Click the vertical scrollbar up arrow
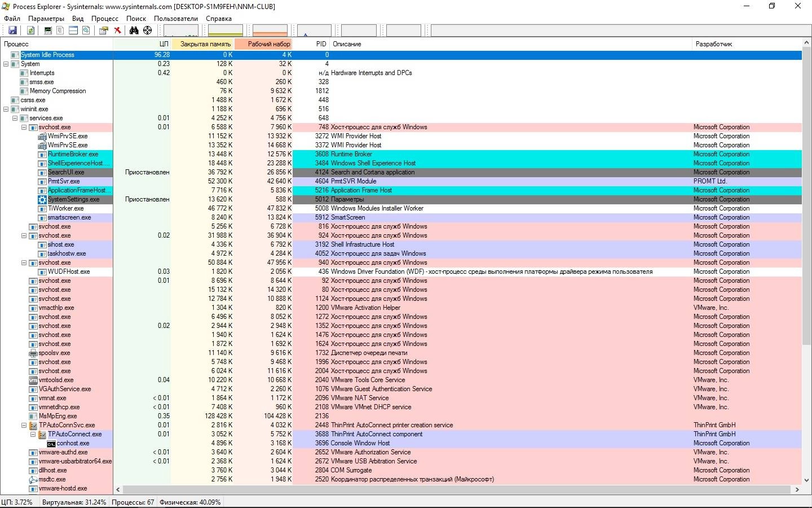 coord(806,43)
